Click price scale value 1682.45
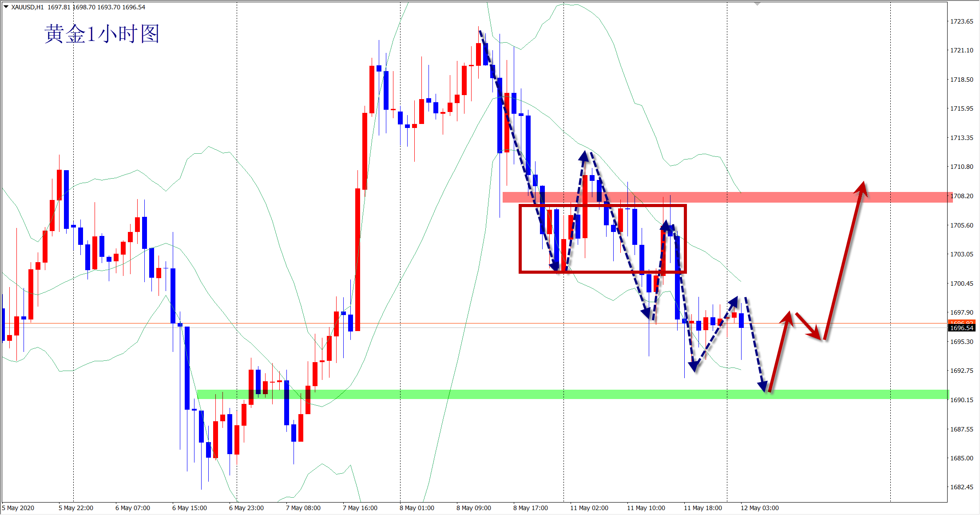 point(961,487)
